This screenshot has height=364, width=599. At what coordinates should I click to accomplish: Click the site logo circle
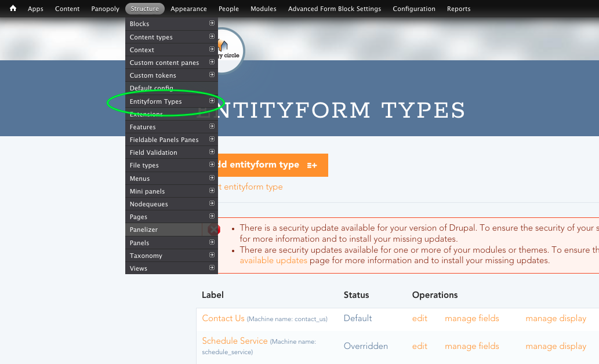pyautogui.click(x=231, y=50)
